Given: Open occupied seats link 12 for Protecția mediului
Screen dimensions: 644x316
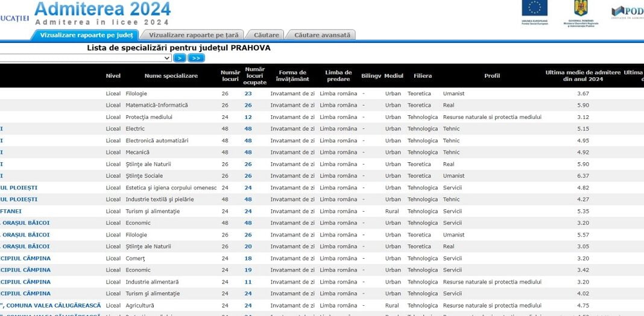Looking at the screenshot, I should 248,117.
